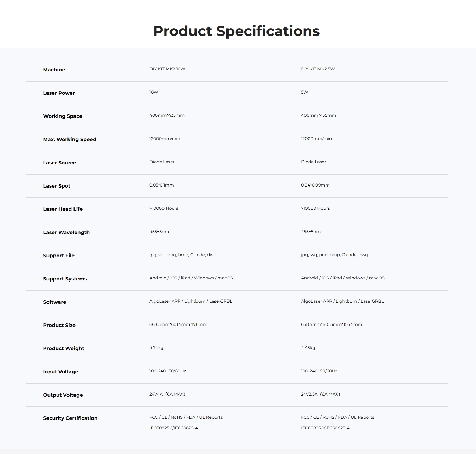Viewport: 476px width, 454px height.
Task: Select the DIY KIT MK2 5W cell
Action: 318,69
